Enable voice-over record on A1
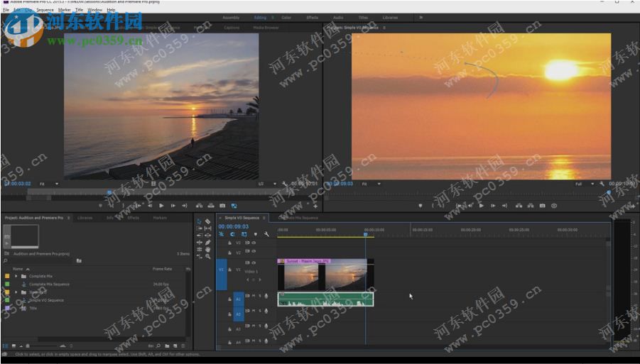Screen dimensions: 640x364 point(266,296)
